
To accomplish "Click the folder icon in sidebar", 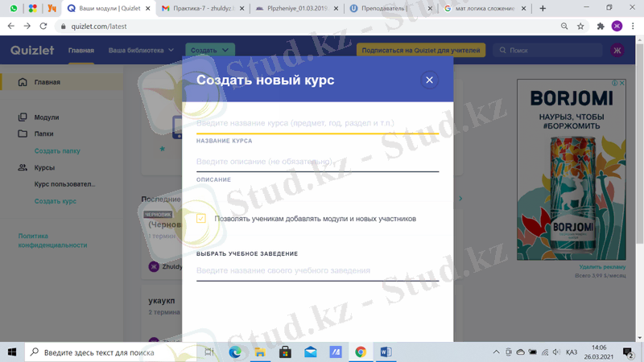I will coord(23,134).
